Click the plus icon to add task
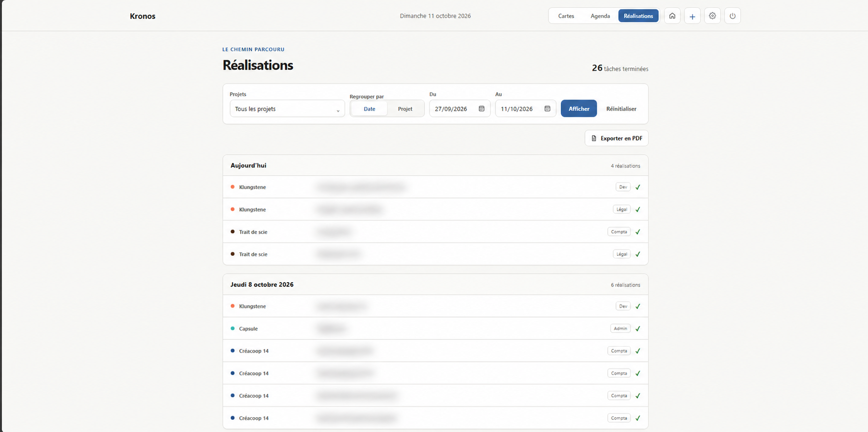 pos(692,16)
